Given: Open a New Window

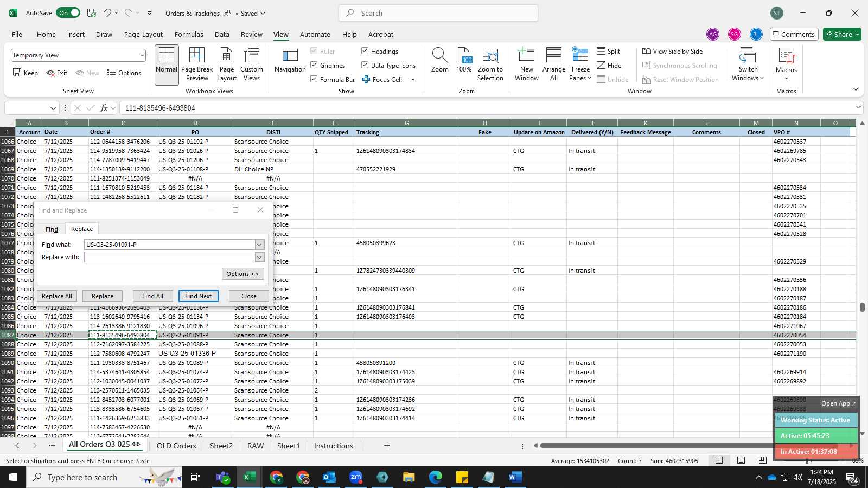Looking at the screenshot, I should (527, 65).
